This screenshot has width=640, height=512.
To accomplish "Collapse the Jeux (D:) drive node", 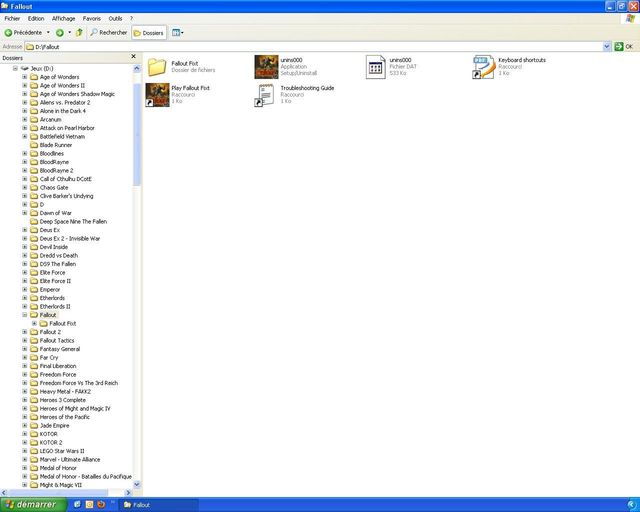I will click(16, 68).
